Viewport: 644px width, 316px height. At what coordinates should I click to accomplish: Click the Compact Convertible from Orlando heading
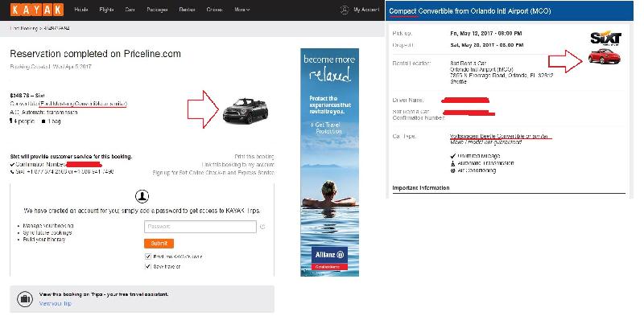[x=470, y=11]
